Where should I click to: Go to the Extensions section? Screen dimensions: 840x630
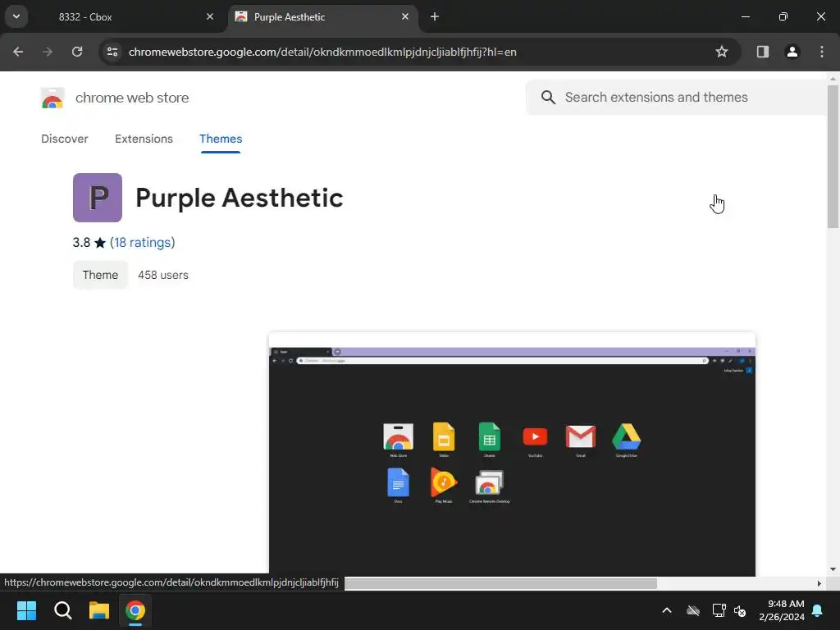(144, 139)
